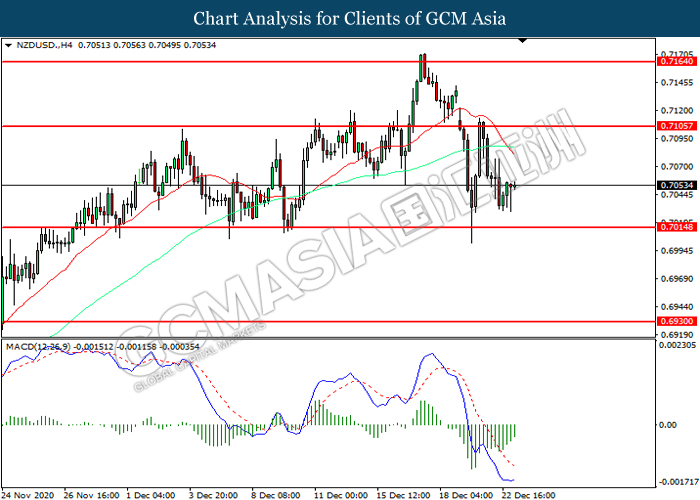Select the 0.71057 red price label
This screenshot has height=500, width=700.
coord(677,126)
